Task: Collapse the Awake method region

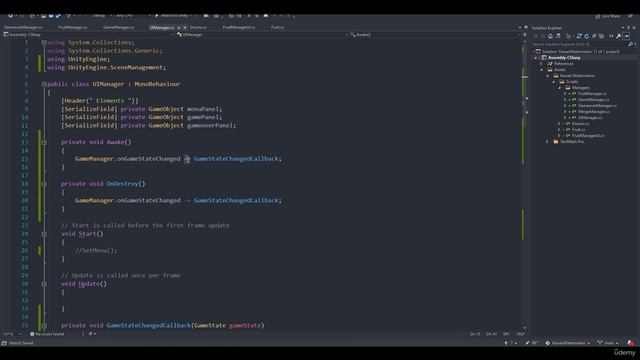Action: point(44,142)
